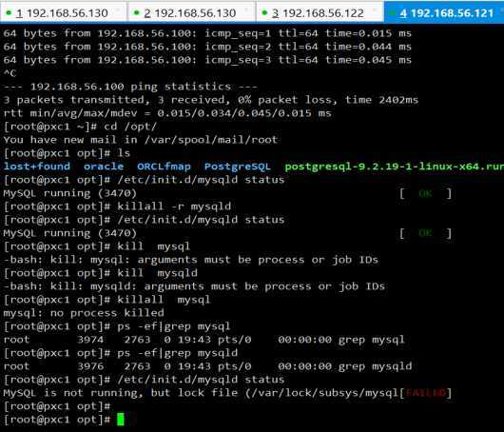Select active tab 4 192.168.56.121
This screenshot has height=432, width=504.
pos(444,13)
